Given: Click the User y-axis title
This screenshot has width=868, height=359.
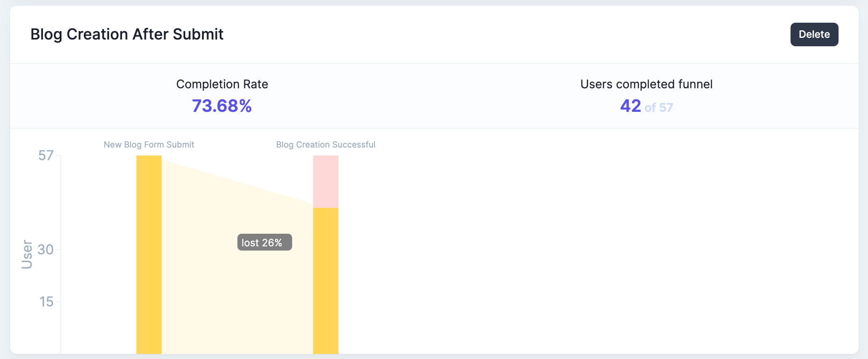Looking at the screenshot, I should pos(27,254).
